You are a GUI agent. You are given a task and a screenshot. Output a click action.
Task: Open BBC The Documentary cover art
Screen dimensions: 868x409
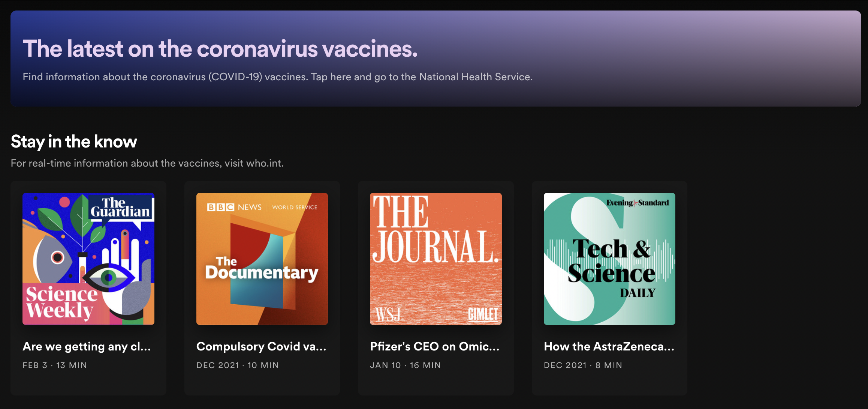pos(262,259)
